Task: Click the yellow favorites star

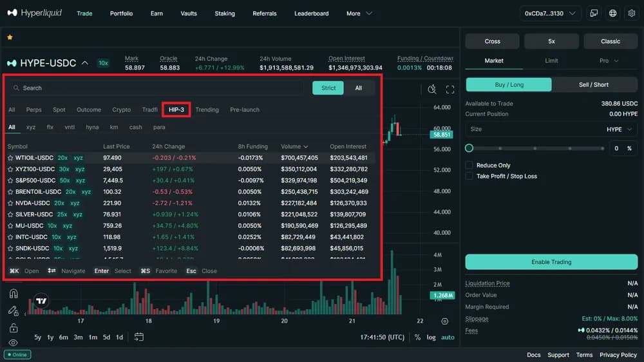Action: click(x=10, y=37)
